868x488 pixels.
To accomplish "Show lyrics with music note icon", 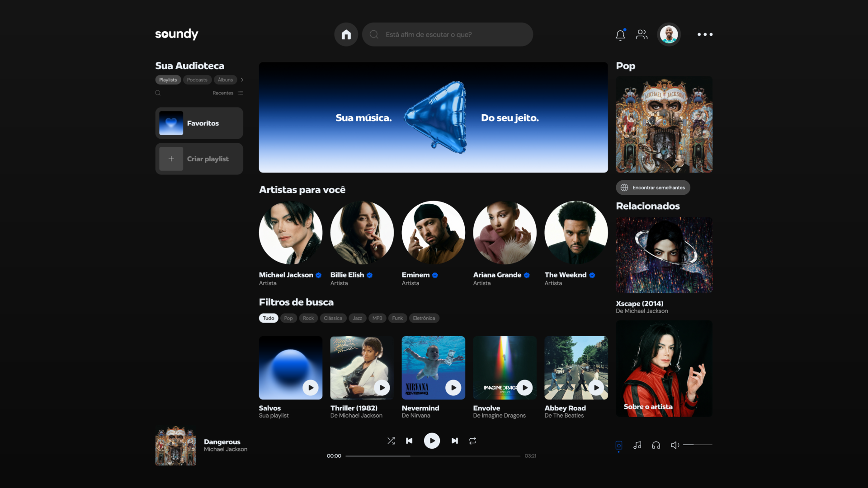I will (x=637, y=445).
